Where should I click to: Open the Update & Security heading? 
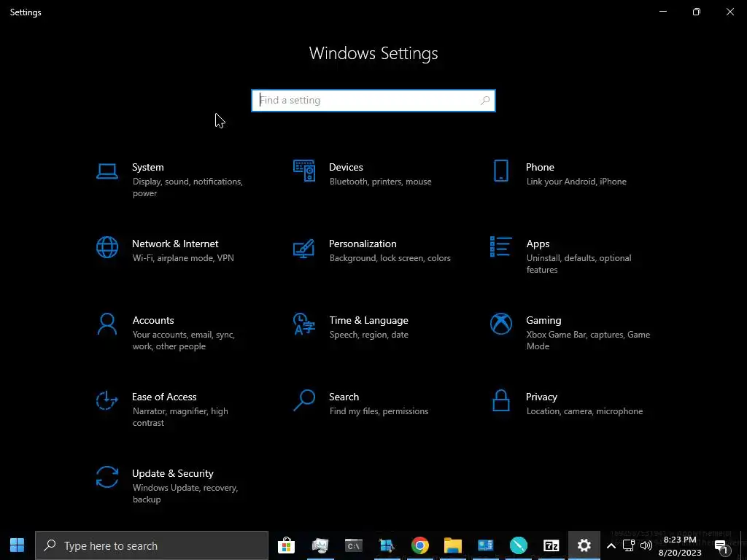tap(172, 473)
